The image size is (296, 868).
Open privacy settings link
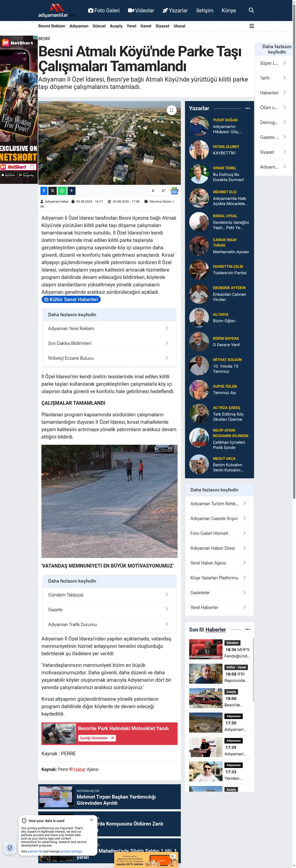tap(71, 851)
